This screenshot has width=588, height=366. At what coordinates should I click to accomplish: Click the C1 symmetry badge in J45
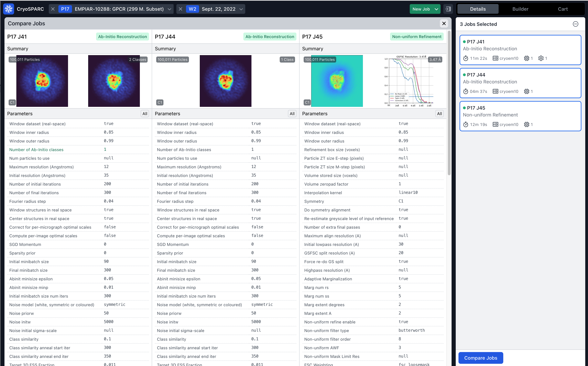(307, 102)
